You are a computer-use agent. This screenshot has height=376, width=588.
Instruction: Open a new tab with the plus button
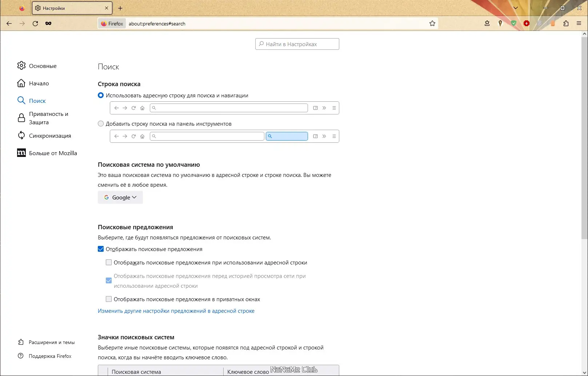[x=120, y=8]
